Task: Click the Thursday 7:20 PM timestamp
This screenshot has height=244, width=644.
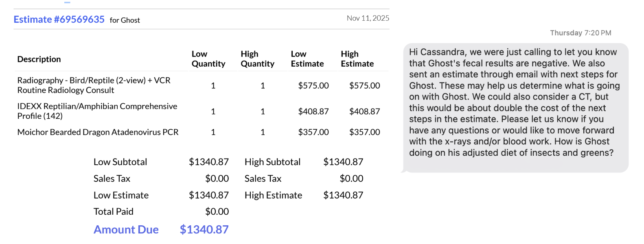Action: 580,33
